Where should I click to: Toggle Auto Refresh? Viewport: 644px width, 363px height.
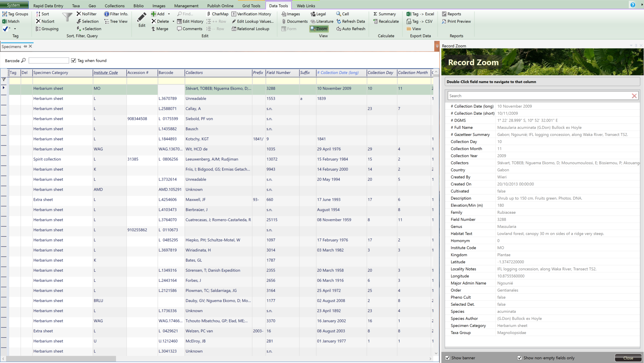pos(351,29)
